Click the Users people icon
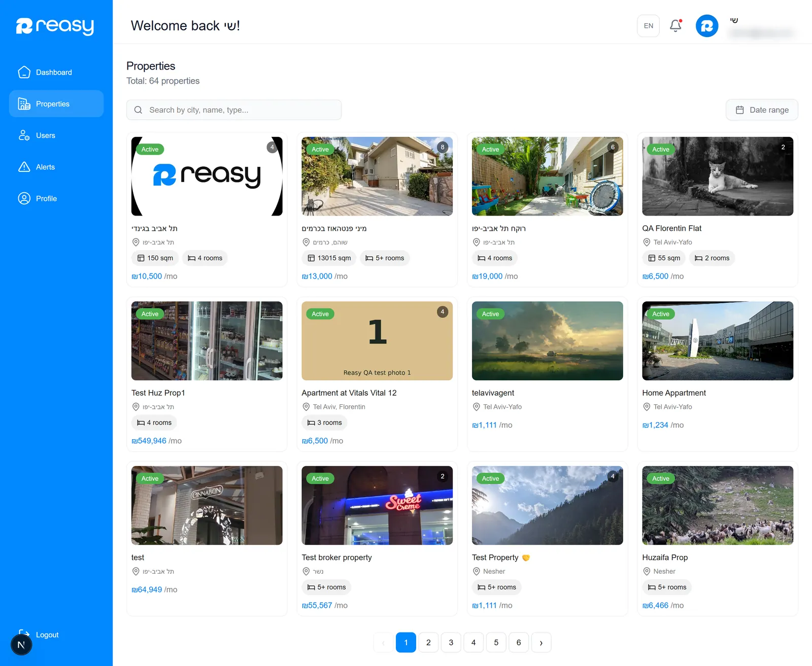The image size is (812, 666). coord(24,135)
